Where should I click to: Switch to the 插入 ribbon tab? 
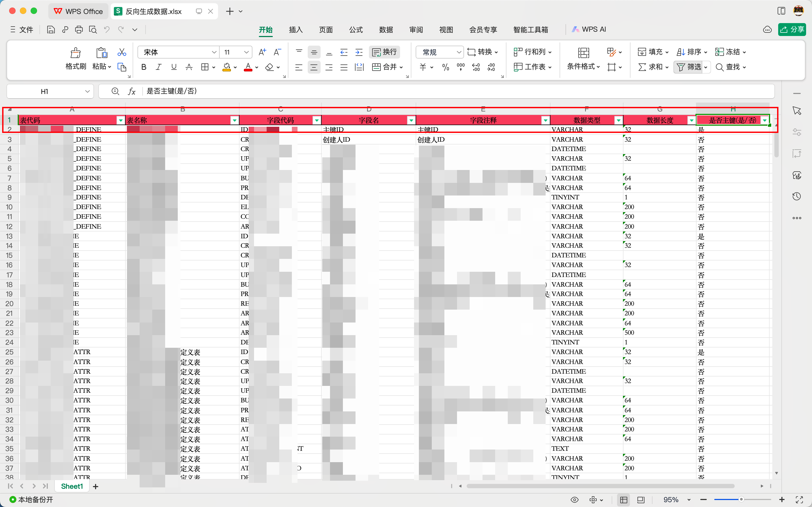(x=295, y=30)
